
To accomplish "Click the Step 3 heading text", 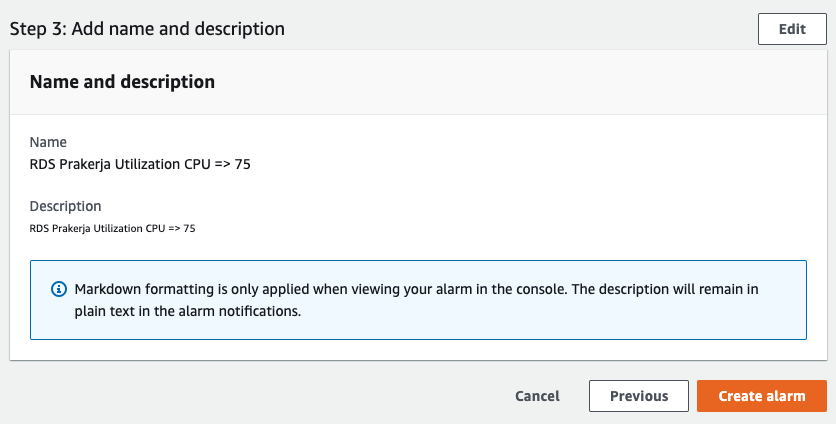I will (x=147, y=29).
